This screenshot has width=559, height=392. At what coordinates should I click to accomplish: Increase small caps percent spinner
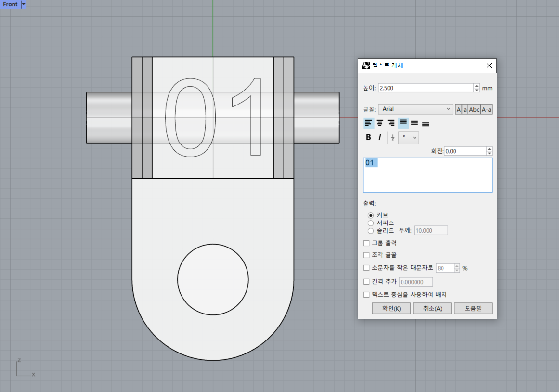(457, 266)
